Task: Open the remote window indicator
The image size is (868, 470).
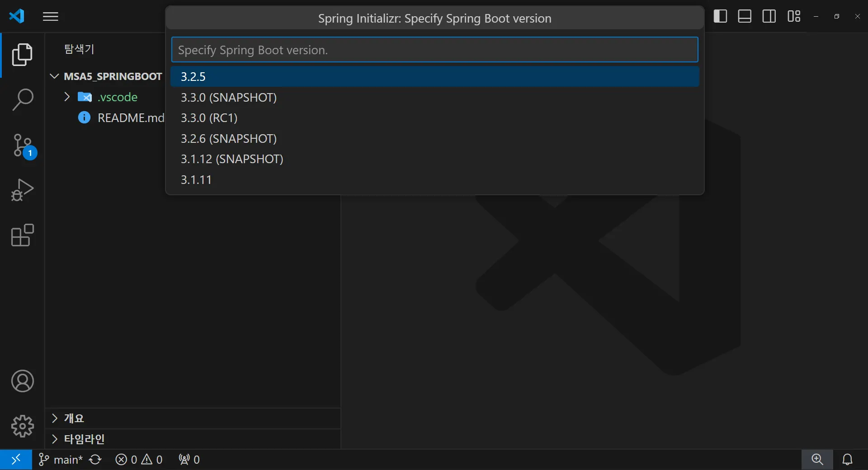Action: pyautogui.click(x=16, y=460)
